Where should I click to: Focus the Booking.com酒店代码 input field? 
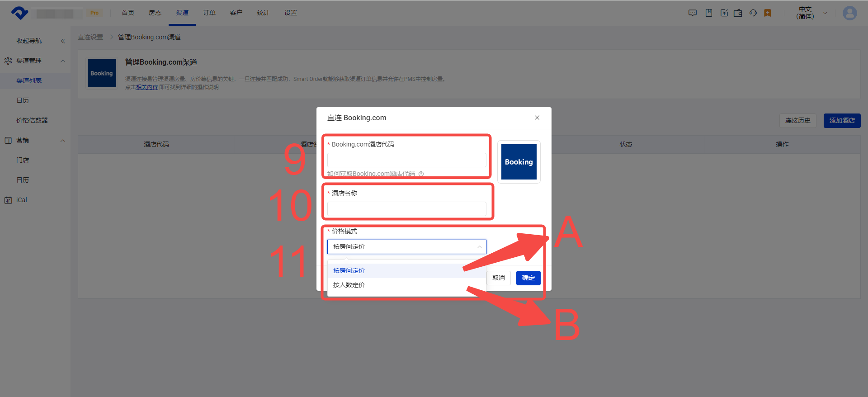coord(407,160)
